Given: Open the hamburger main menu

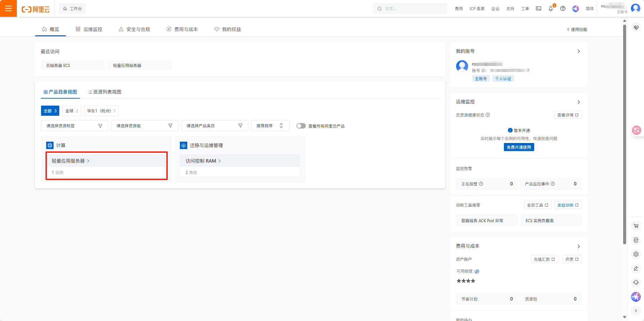Looking at the screenshot, I should [8, 8].
